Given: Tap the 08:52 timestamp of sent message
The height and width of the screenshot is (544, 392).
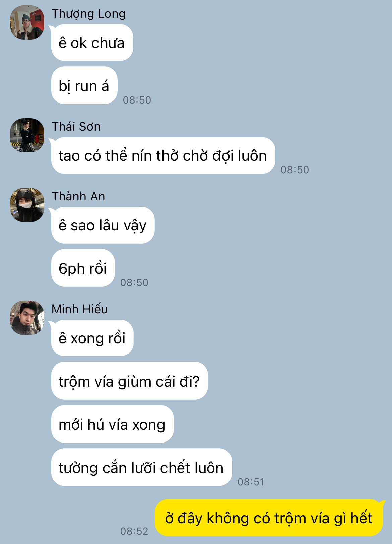Looking at the screenshot, I should pyautogui.click(x=134, y=531).
